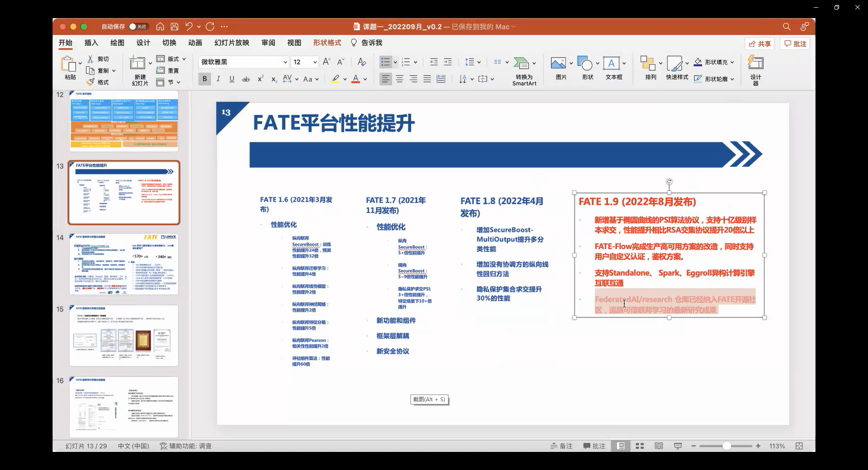
Task: Insert a picture via 图片 icon
Action: tap(558, 63)
